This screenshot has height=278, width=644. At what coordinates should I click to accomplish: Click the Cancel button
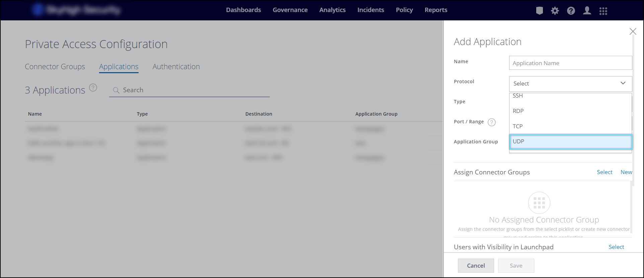pyautogui.click(x=476, y=266)
